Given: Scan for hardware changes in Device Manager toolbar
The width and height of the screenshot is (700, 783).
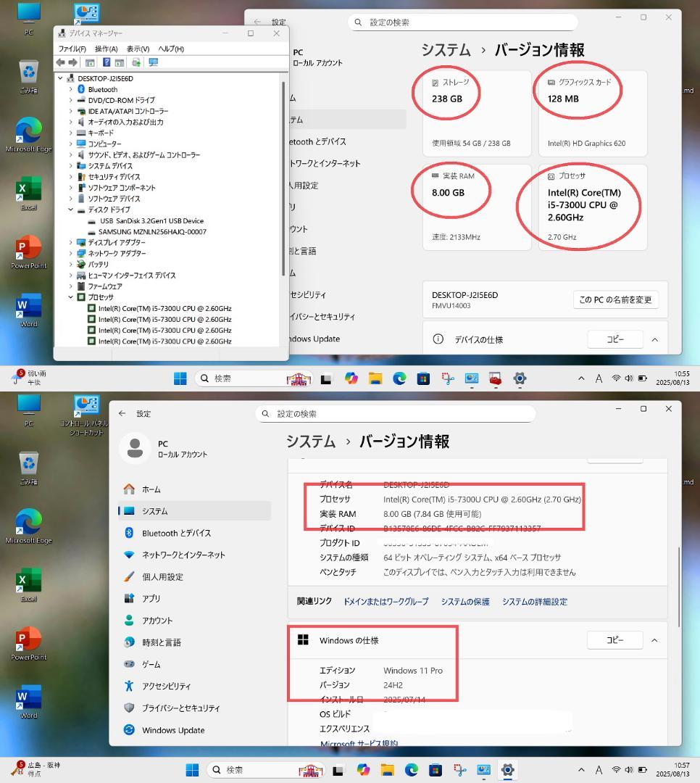Looking at the screenshot, I should pos(135,62).
